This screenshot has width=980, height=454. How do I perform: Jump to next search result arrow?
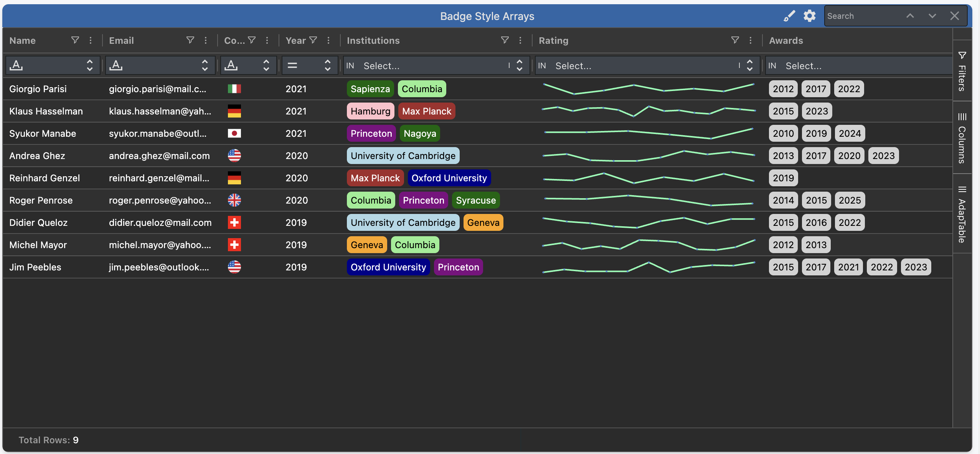pos(932,16)
